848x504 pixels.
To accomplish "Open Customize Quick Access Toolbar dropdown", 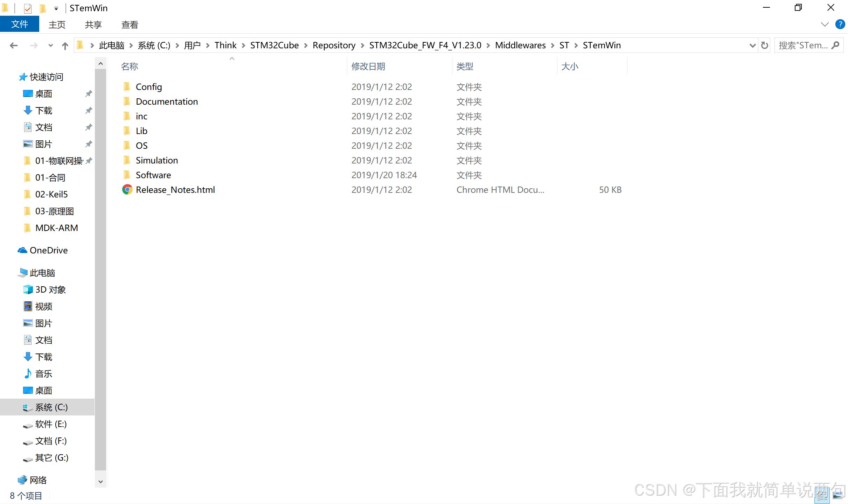I will (x=56, y=8).
